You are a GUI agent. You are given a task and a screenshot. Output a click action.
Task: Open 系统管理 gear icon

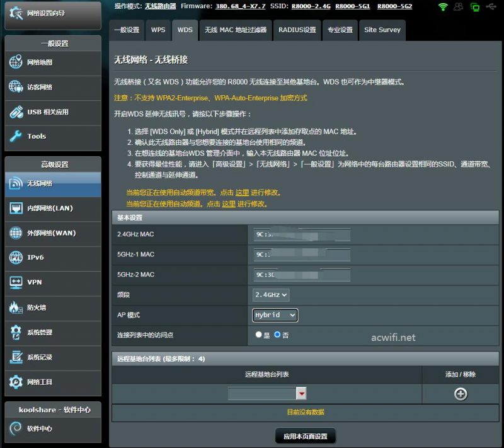tap(16, 332)
